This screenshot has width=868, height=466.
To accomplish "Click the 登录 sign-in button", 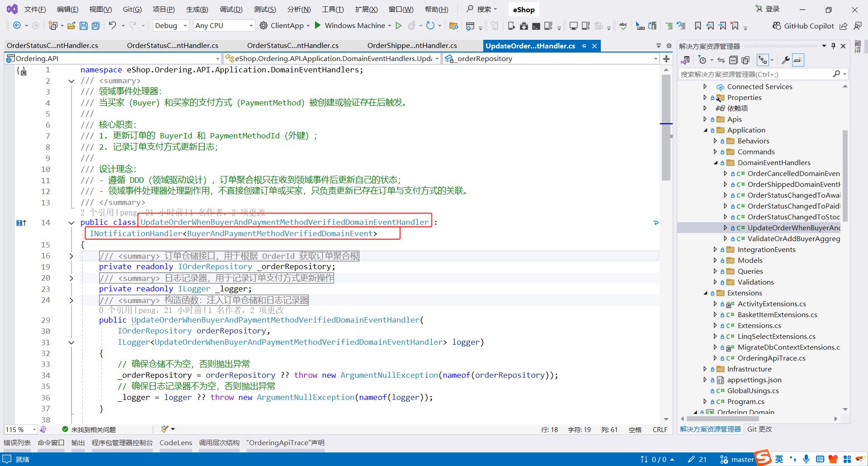I will point(768,9).
